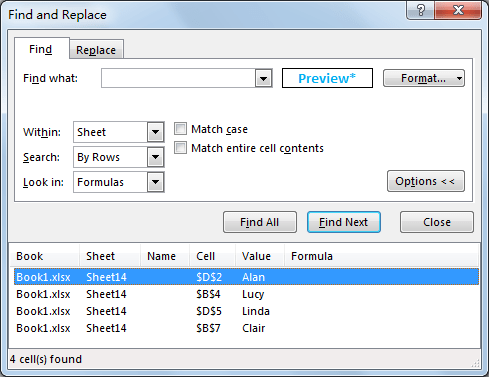Close the Find and Replace dialog via X

(x=458, y=10)
